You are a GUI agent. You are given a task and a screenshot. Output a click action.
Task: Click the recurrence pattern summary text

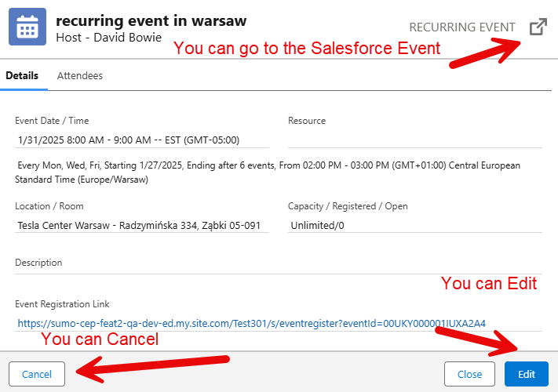(x=267, y=172)
